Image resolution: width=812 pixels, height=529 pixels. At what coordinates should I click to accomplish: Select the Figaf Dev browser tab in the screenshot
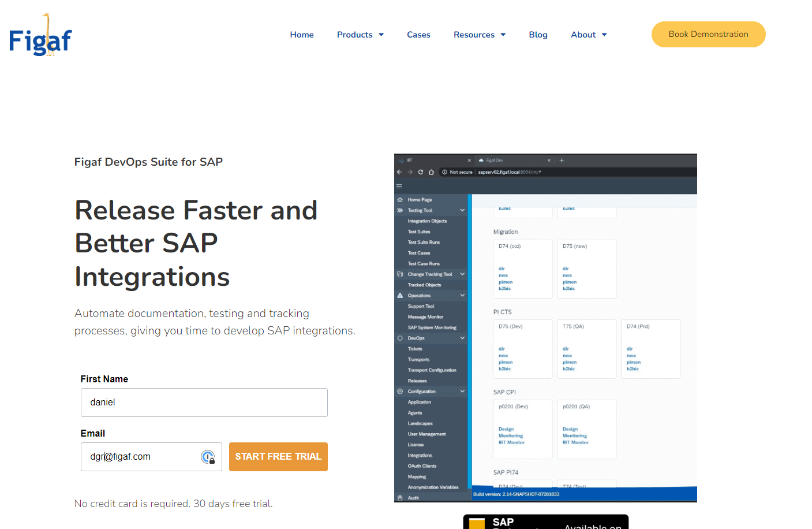(x=515, y=161)
